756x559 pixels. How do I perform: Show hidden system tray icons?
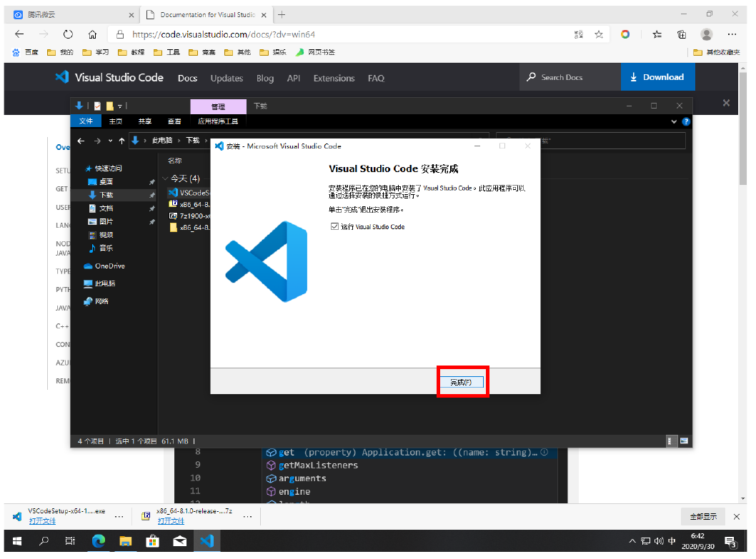pos(632,541)
